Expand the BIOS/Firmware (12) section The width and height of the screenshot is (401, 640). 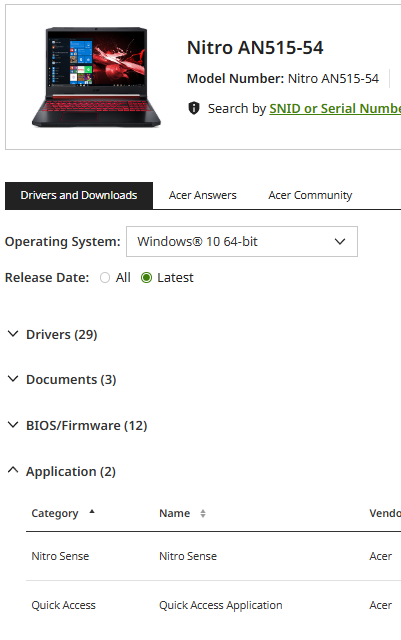pyautogui.click(x=78, y=425)
